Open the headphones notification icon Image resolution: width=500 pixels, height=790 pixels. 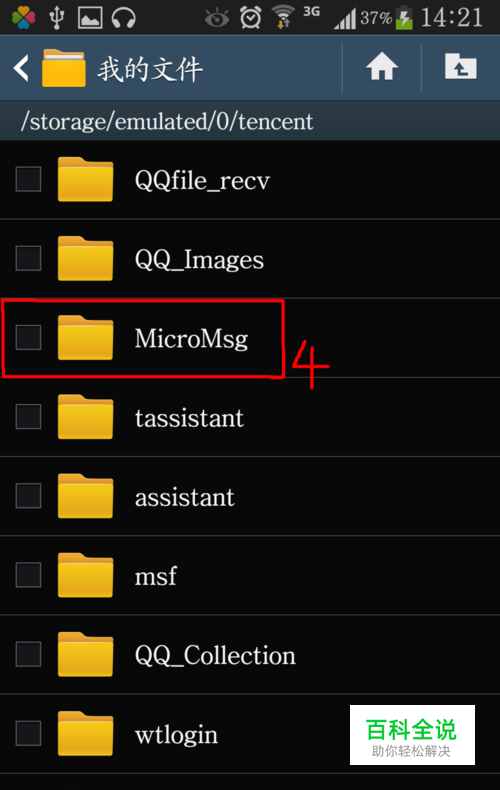[x=123, y=18]
